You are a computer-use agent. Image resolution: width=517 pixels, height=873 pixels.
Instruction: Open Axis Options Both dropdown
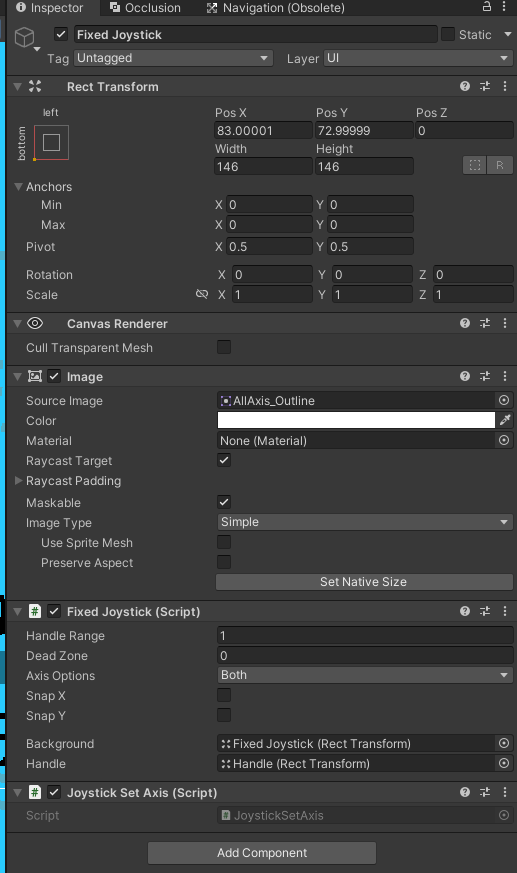(365, 675)
